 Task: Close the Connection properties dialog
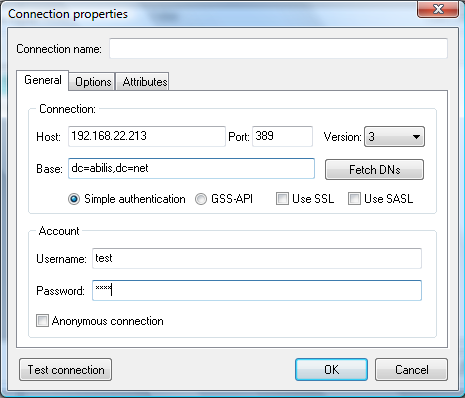438,9
